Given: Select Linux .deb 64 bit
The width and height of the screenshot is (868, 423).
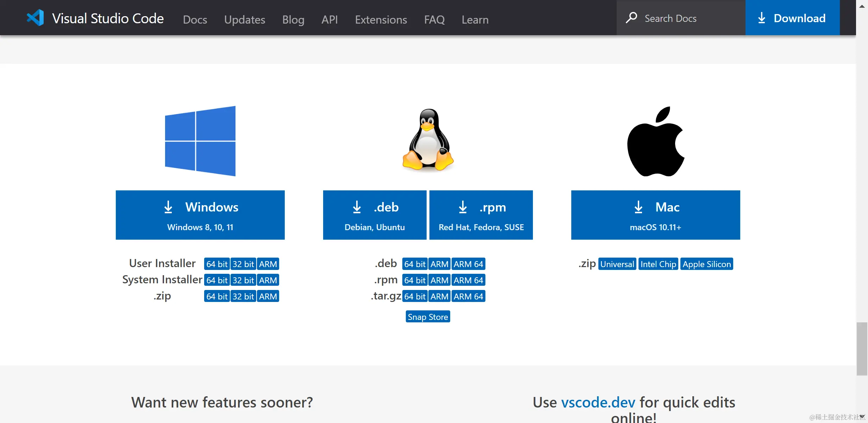Looking at the screenshot, I should 415,264.
